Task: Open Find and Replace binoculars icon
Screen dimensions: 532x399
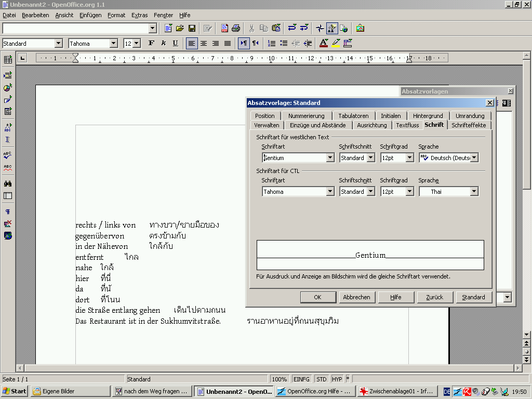Action: pyautogui.click(x=8, y=183)
